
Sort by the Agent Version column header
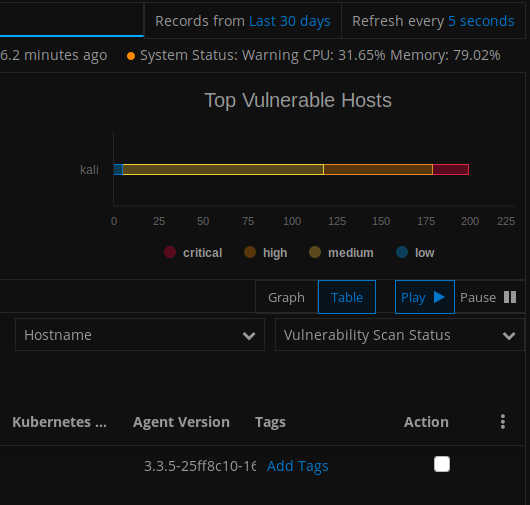181,422
